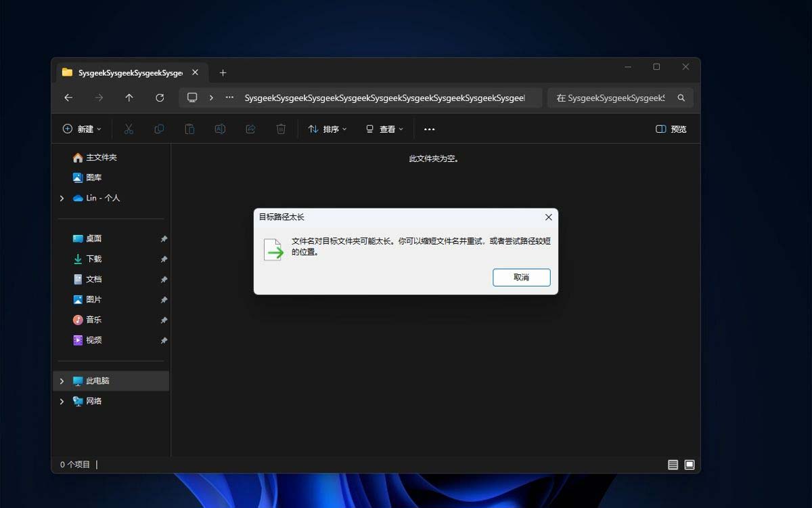Click the Paste icon in toolbar
Image resolution: width=812 pixels, height=508 pixels.
click(189, 129)
